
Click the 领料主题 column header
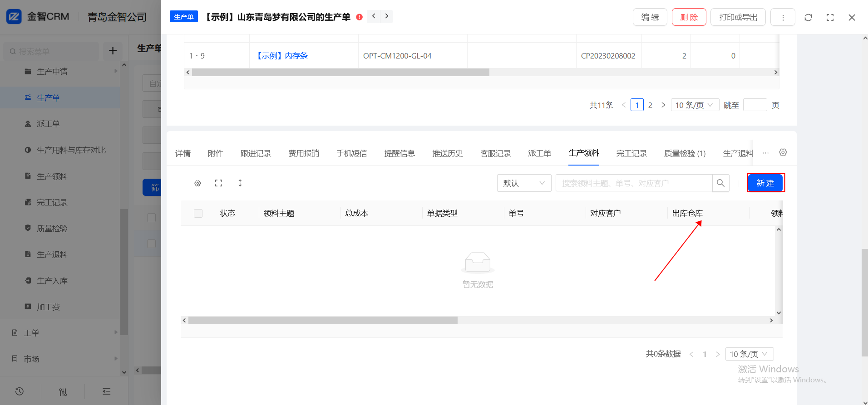point(279,213)
